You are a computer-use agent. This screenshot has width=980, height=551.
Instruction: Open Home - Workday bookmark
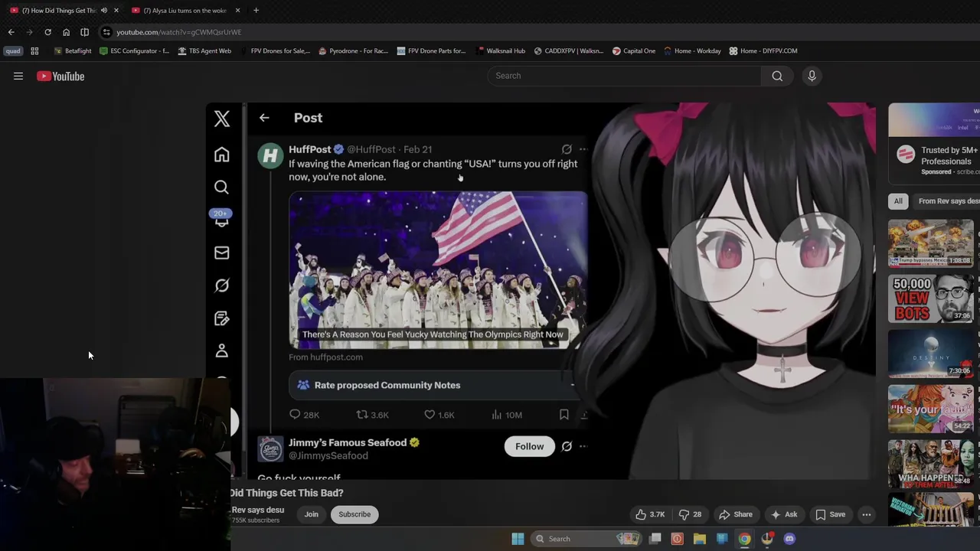click(692, 51)
